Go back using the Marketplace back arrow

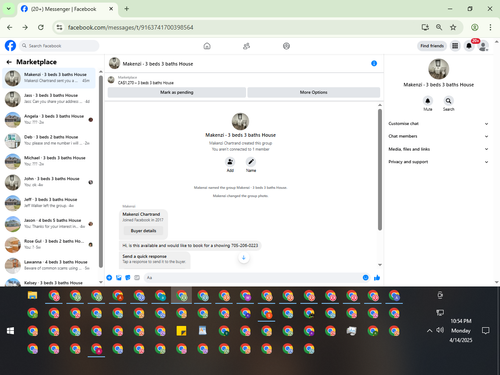pyautogui.click(x=9, y=62)
